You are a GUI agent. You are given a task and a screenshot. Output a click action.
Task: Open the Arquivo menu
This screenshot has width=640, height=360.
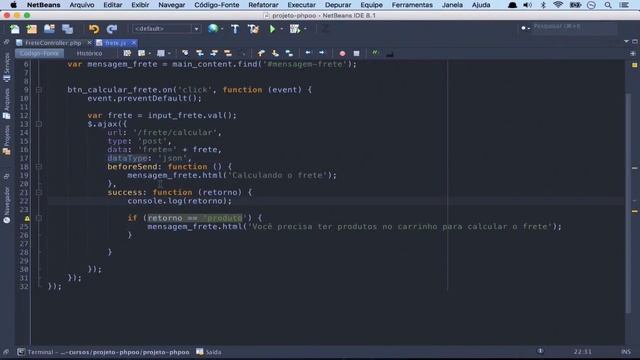click(82, 5)
